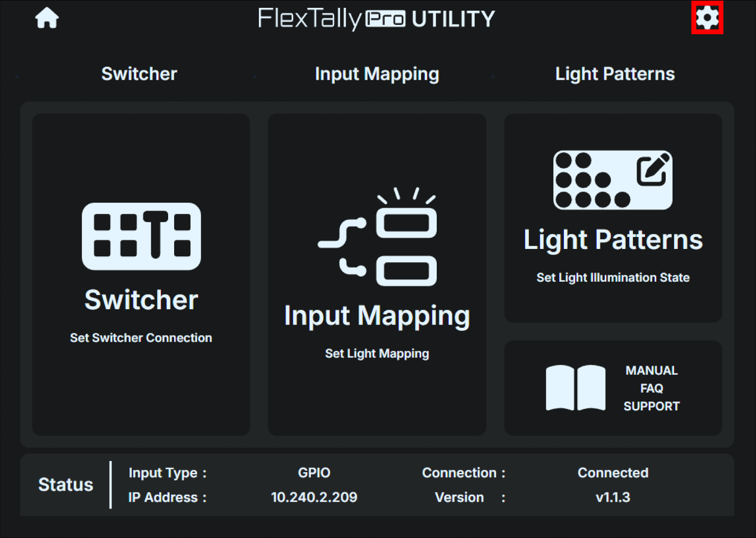Open the manual book icon
756x538 pixels.
pyautogui.click(x=575, y=388)
